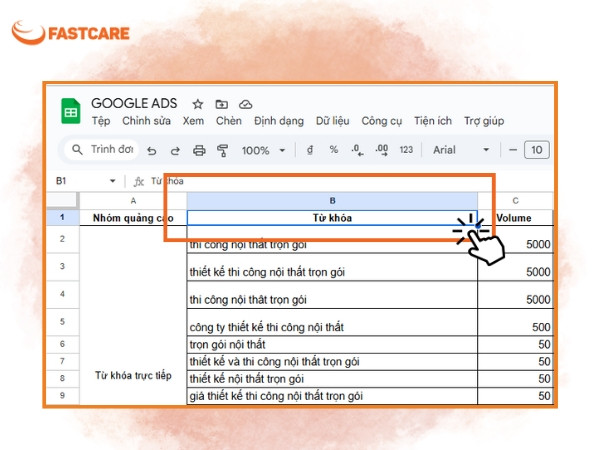This screenshot has width=600, height=450.
Task: Open the Chỉnh sửa menu
Action: click(146, 121)
